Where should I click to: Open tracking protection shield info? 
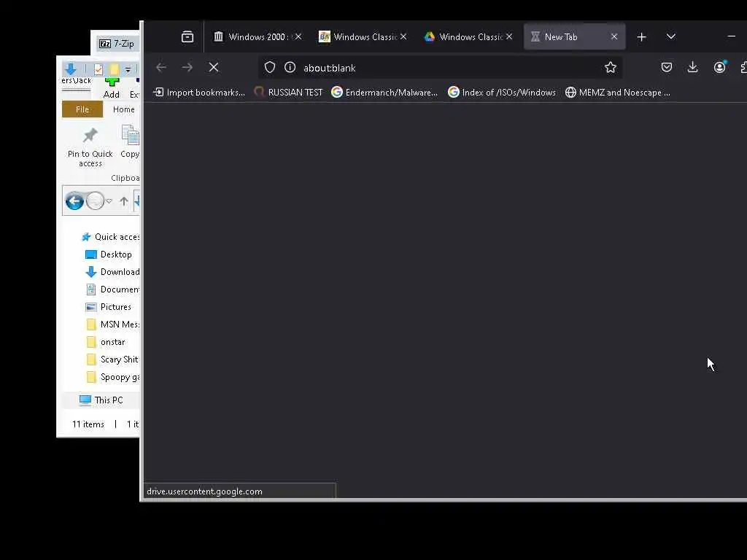270,68
